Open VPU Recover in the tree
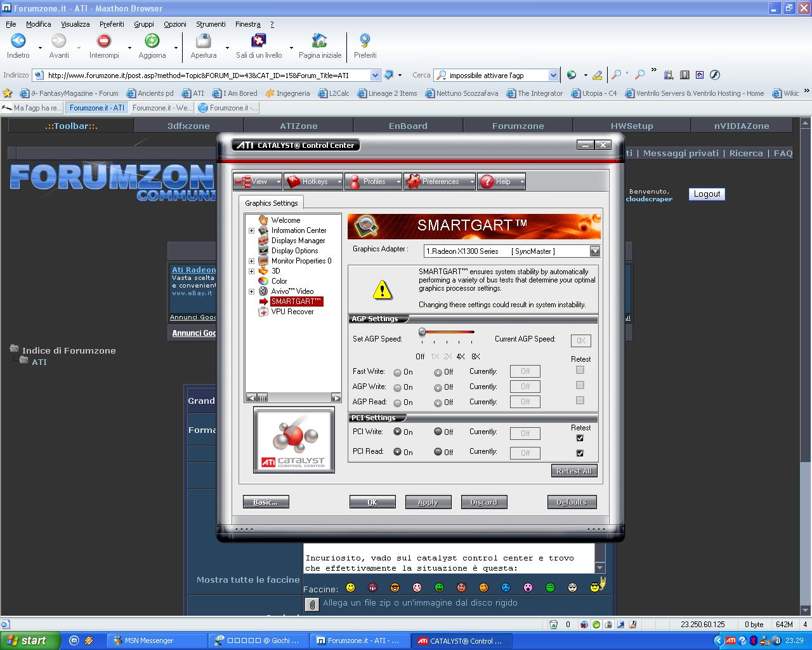 pyautogui.click(x=292, y=312)
